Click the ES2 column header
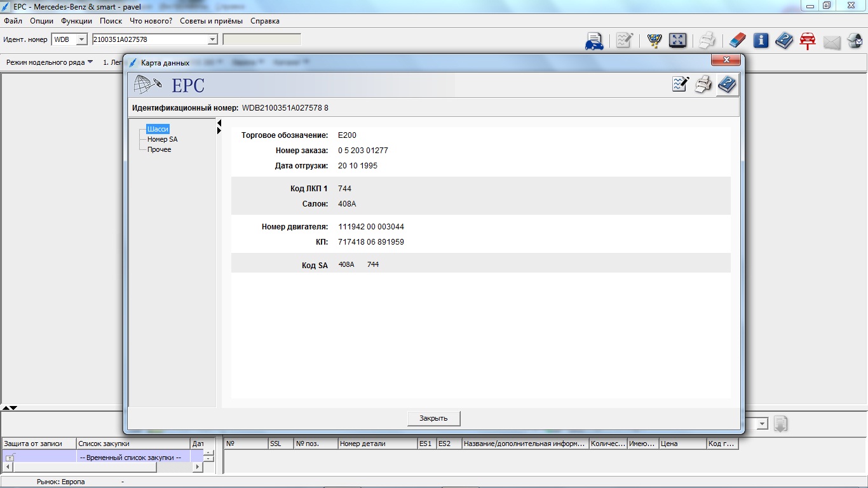868x488 pixels. pos(449,444)
